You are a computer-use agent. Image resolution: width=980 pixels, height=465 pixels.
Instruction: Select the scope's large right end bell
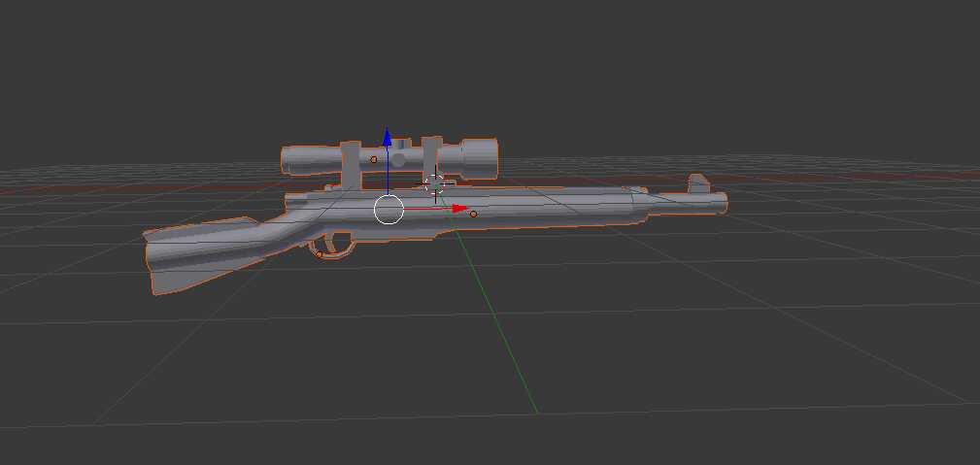478,158
